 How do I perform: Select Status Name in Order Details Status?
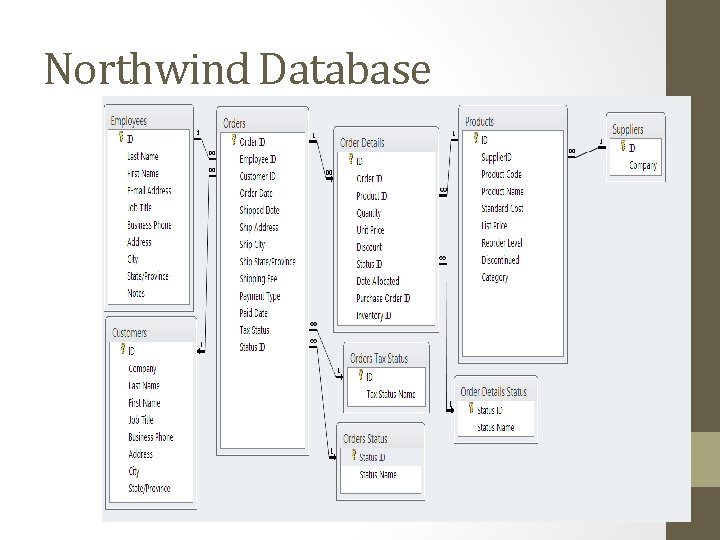coord(495,428)
